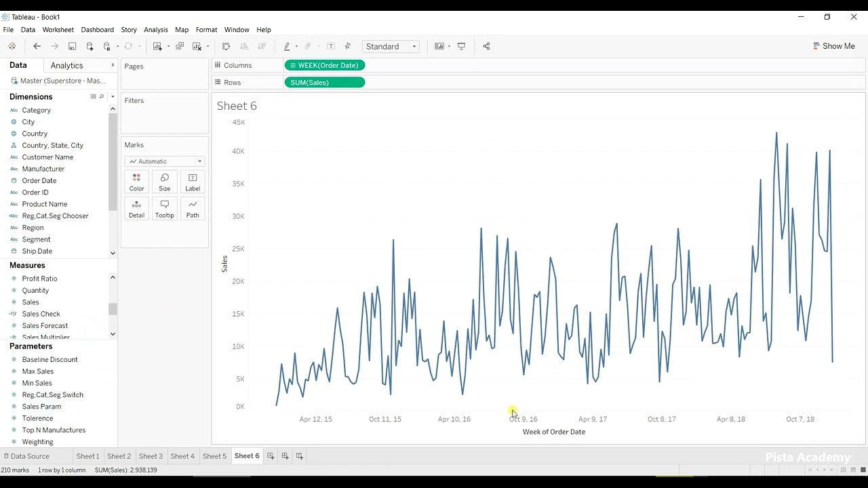Click the Pause Auto Updates icon

(107, 46)
